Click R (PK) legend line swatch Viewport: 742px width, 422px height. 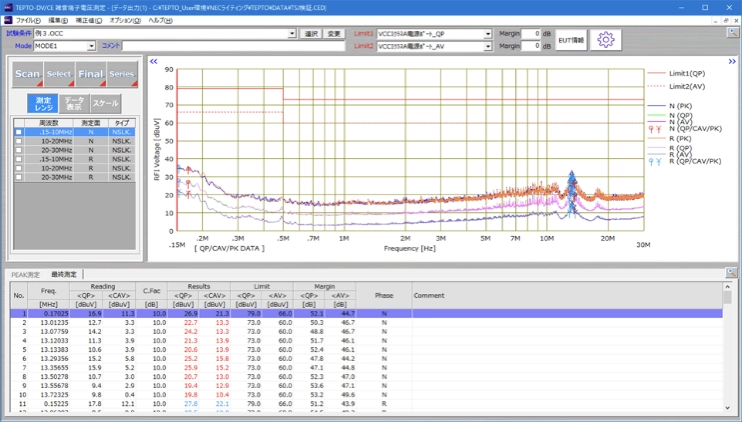(x=656, y=139)
